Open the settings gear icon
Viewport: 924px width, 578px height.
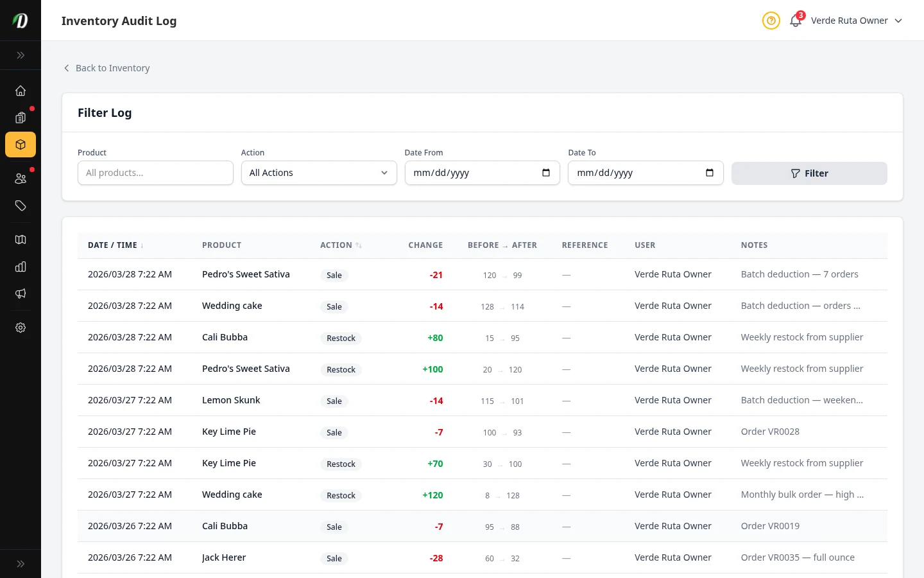point(21,328)
